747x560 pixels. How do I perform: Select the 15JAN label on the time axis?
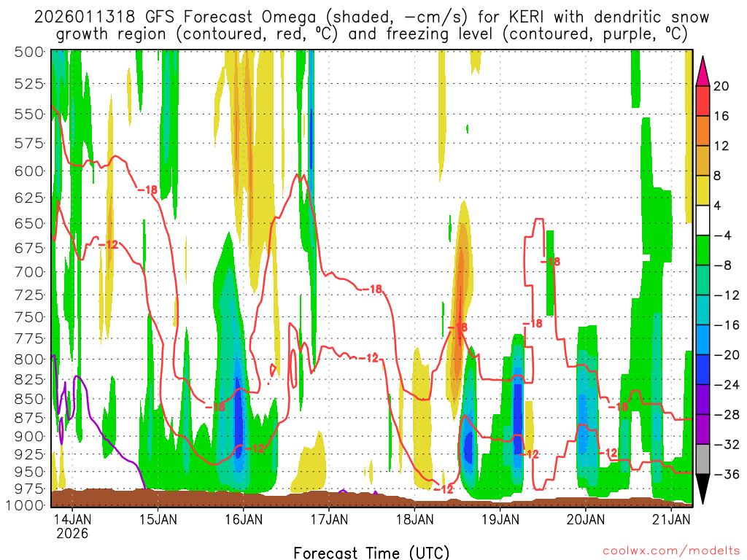coord(158,519)
